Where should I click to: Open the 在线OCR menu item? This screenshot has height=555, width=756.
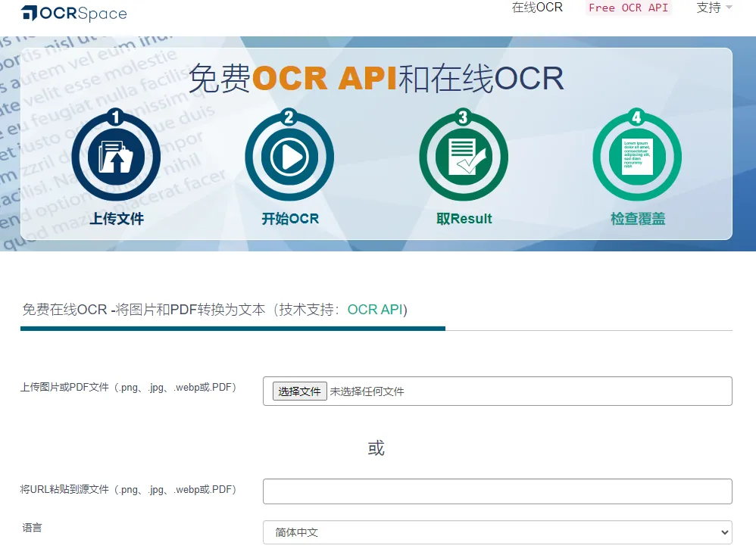click(x=537, y=8)
